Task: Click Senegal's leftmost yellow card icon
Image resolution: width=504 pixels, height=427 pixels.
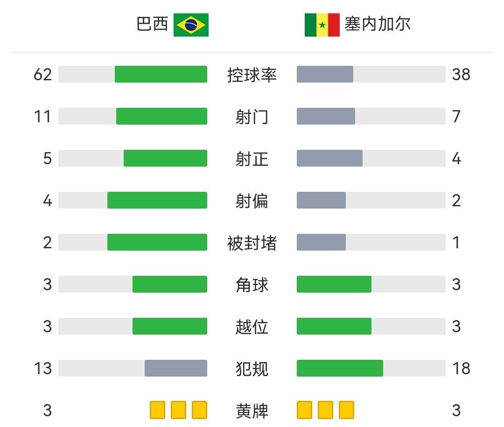Action: tap(304, 410)
